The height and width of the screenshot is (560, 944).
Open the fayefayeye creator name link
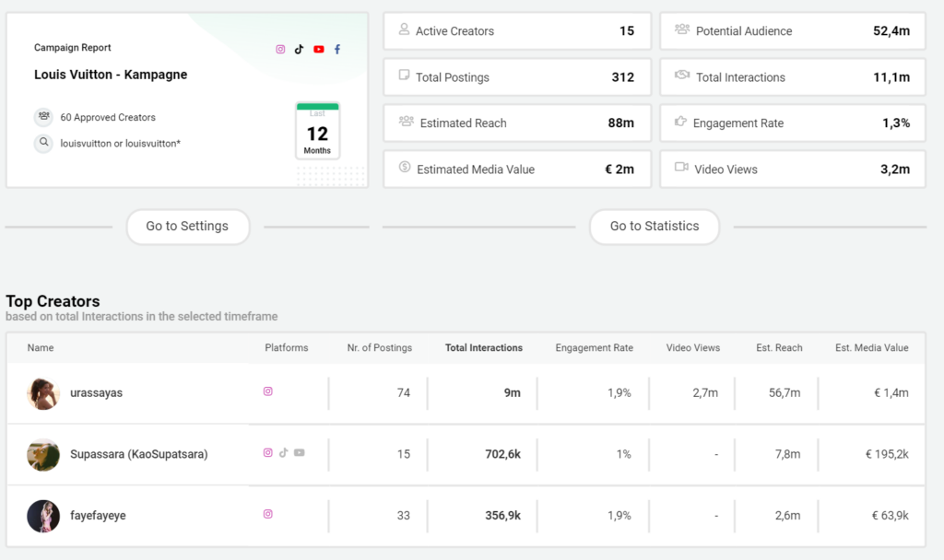pyautogui.click(x=98, y=516)
